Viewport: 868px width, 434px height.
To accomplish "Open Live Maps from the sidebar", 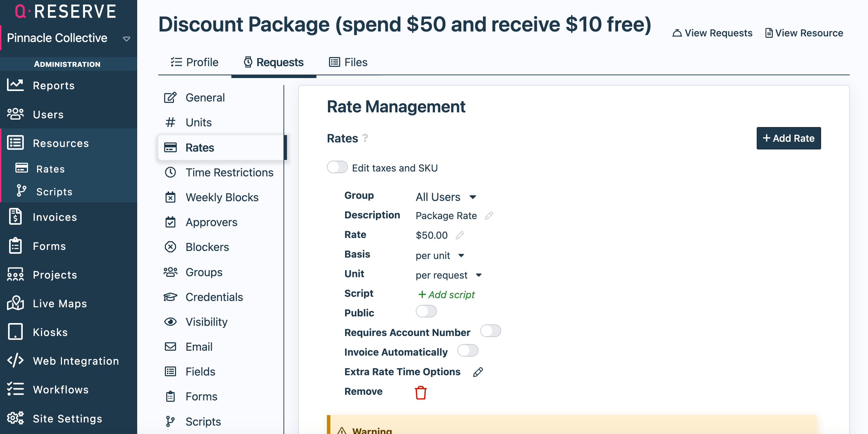I will click(x=59, y=303).
